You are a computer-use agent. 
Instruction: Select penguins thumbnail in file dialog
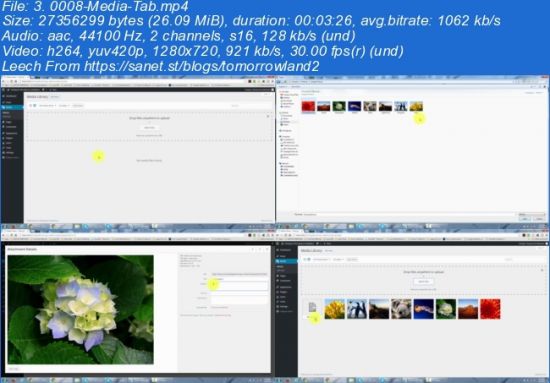coord(401,107)
